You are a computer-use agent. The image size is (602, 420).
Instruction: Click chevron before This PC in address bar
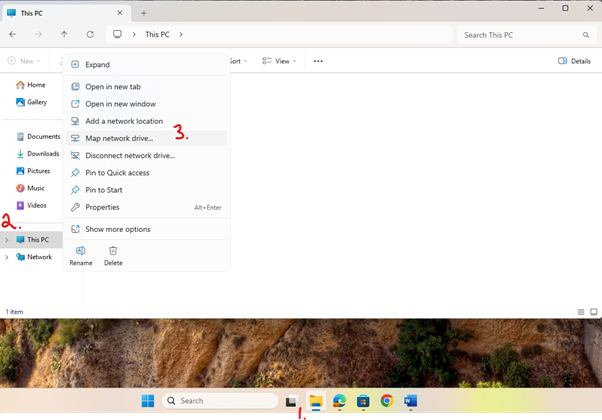(x=134, y=35)
